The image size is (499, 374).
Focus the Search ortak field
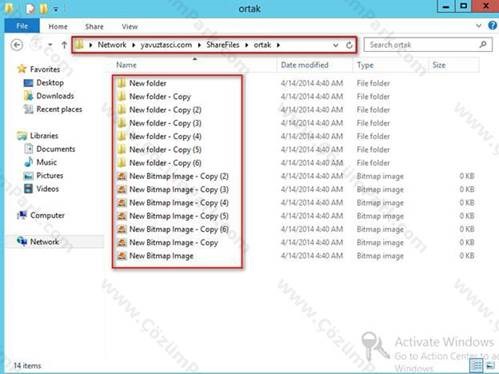click(x=428, y=45)
